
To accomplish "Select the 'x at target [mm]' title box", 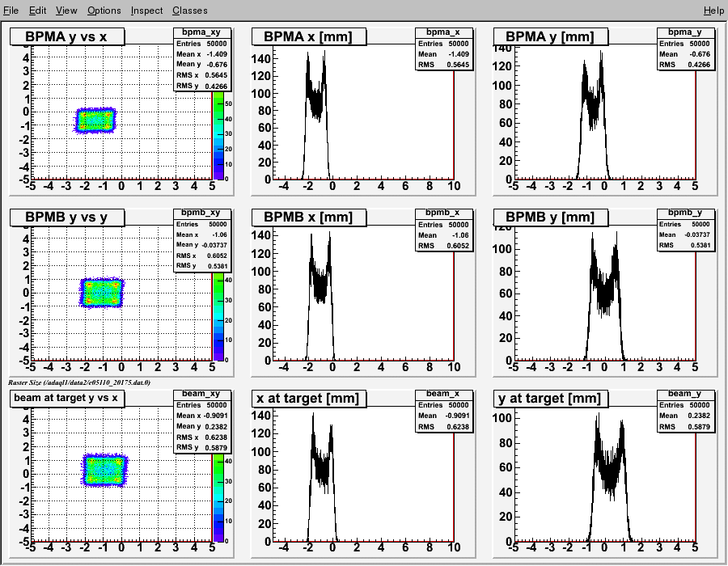I will click(x=309, y=398).
